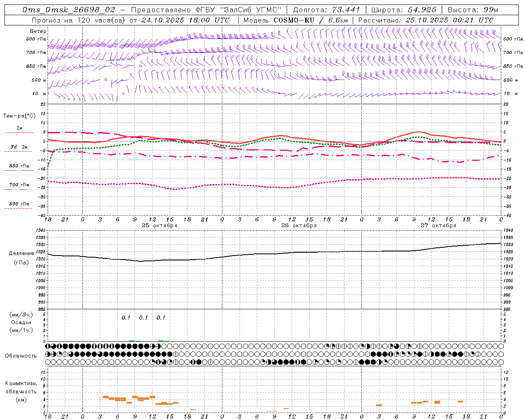The width and height of the screenshot is (525, 420).
Task: Click the Осадки panel label
Action: coord(21,322)
